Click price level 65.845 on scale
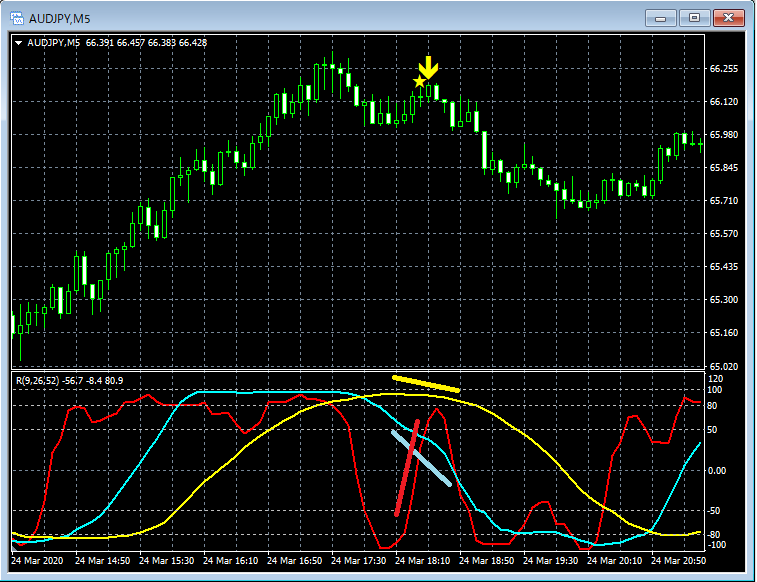Screen dimensions: 757x582 click(x=724, y=168)
